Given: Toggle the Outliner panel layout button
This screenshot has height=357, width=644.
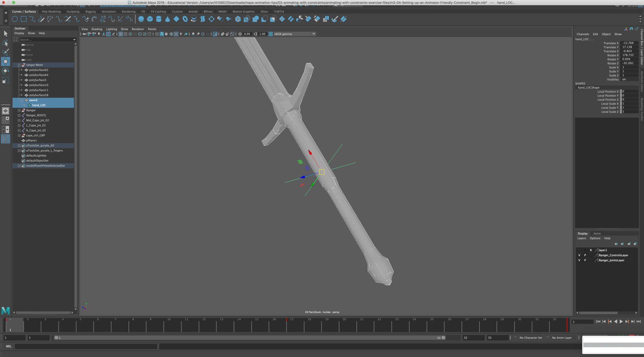Looking at the screenshot, I should pos(5,139).
